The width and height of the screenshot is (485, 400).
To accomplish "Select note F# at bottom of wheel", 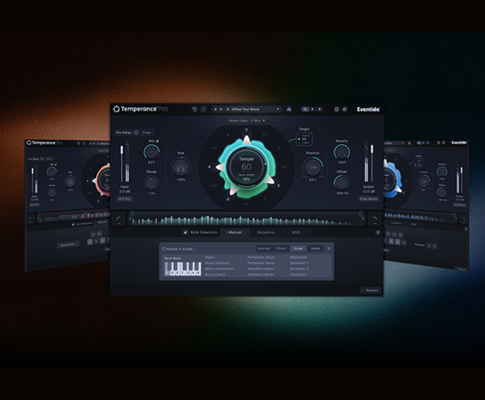I will tap(246, 204).
